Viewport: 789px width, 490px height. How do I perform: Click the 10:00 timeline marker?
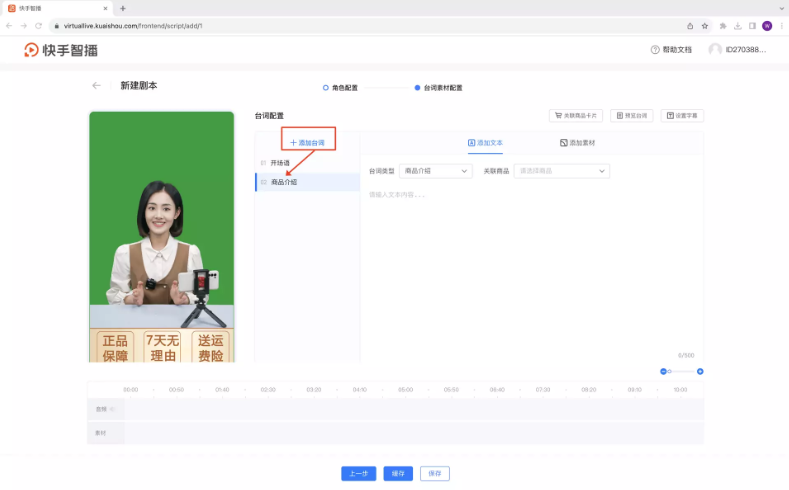click(680, 390)
